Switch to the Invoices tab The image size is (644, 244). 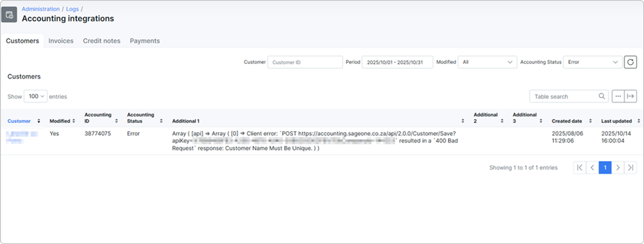61,41
